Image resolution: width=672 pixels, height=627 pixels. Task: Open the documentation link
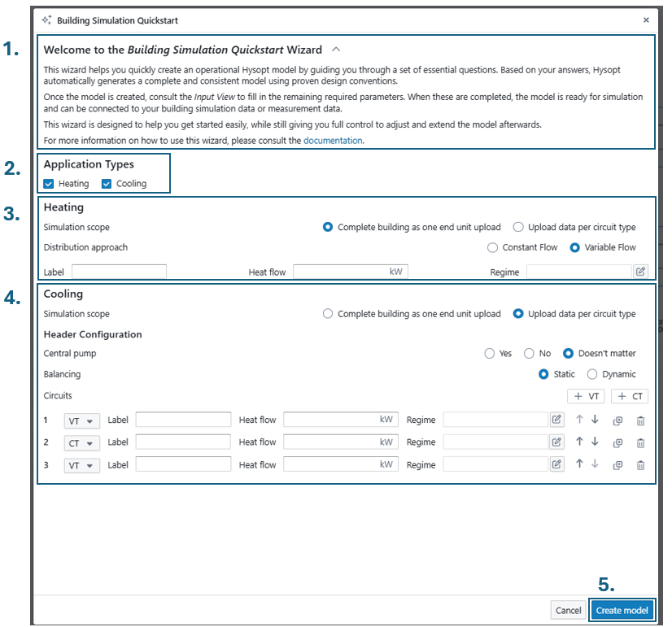pos(333,141)
